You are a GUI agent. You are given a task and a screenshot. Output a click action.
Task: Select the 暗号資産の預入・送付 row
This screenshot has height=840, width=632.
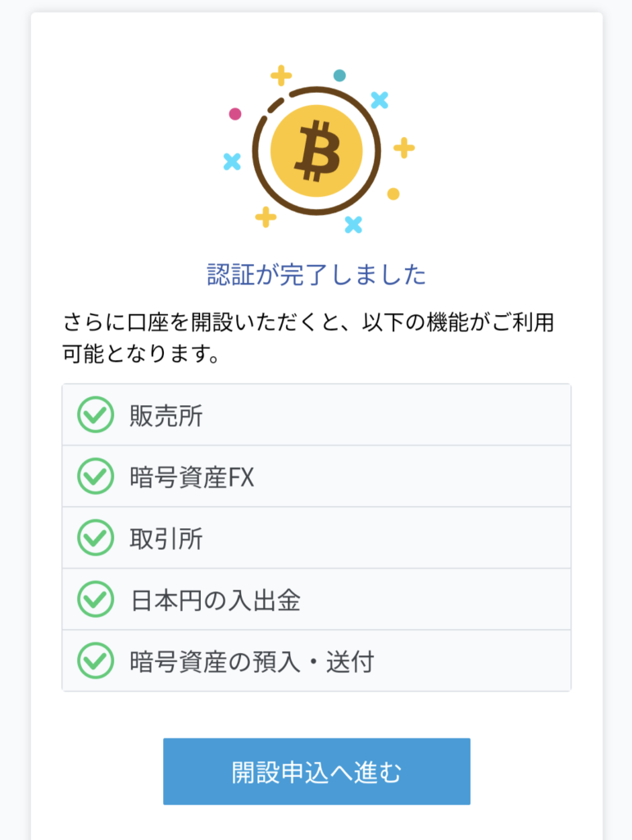click(x=316, y=661)
